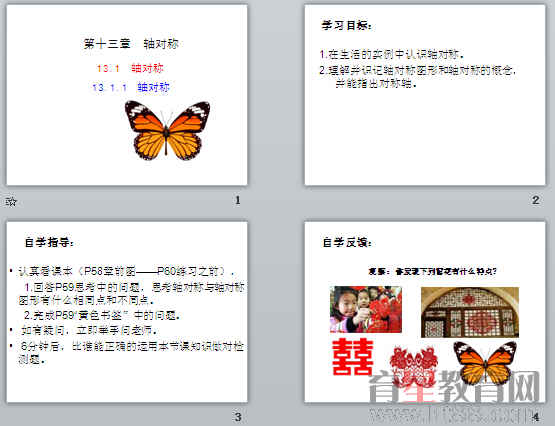
Task: Click the blue 13.1.1 轴对称 subtitle
Action: (x=131, y=87)
